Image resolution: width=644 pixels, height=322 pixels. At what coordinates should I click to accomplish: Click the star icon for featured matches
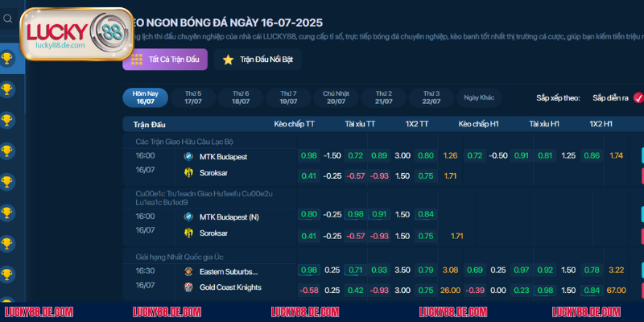tap(228, 60)
